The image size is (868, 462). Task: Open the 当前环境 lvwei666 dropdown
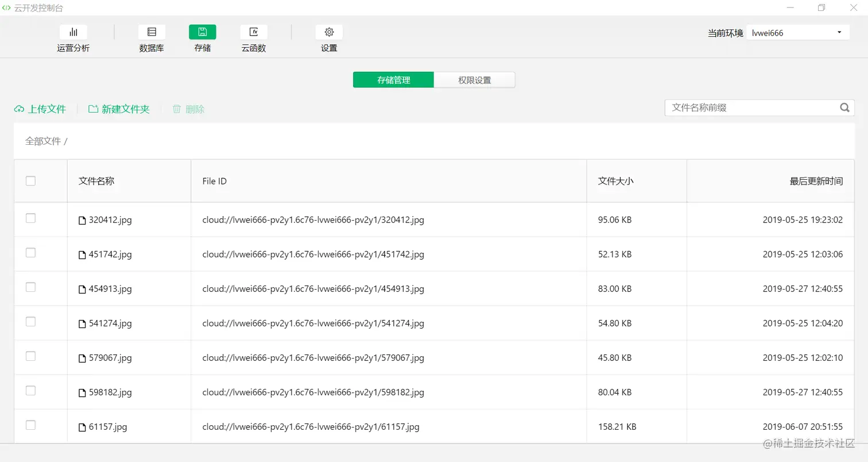click(x=798, y=33)
